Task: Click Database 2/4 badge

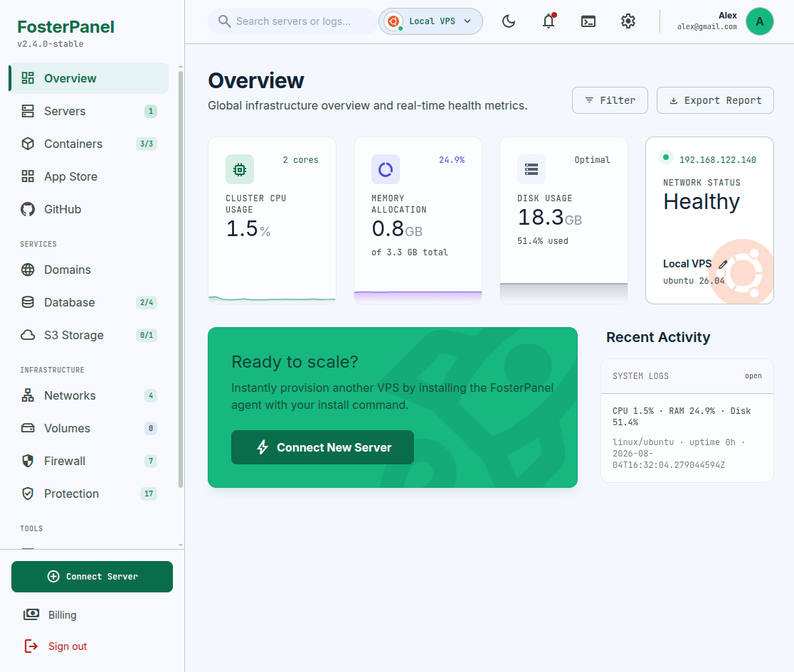Action: click(x=147, y=302)
